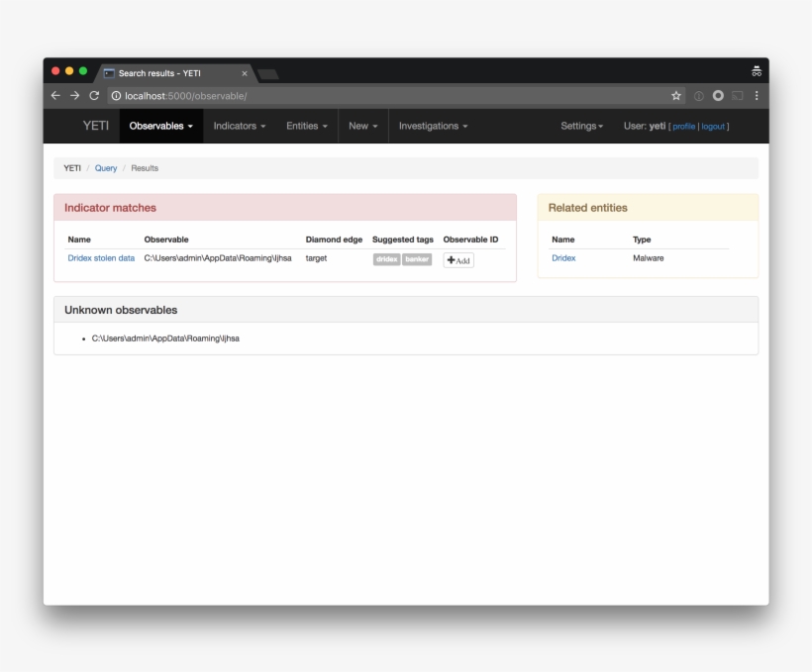
Task: Open the Observables dropdown menu
Action: coord(160,126)
